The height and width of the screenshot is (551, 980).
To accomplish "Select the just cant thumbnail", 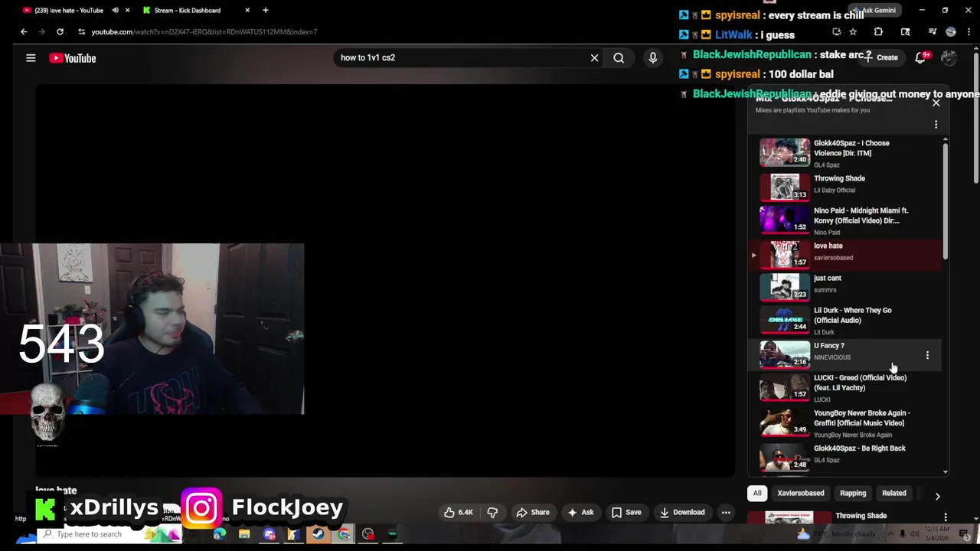I will click(784, 287).
